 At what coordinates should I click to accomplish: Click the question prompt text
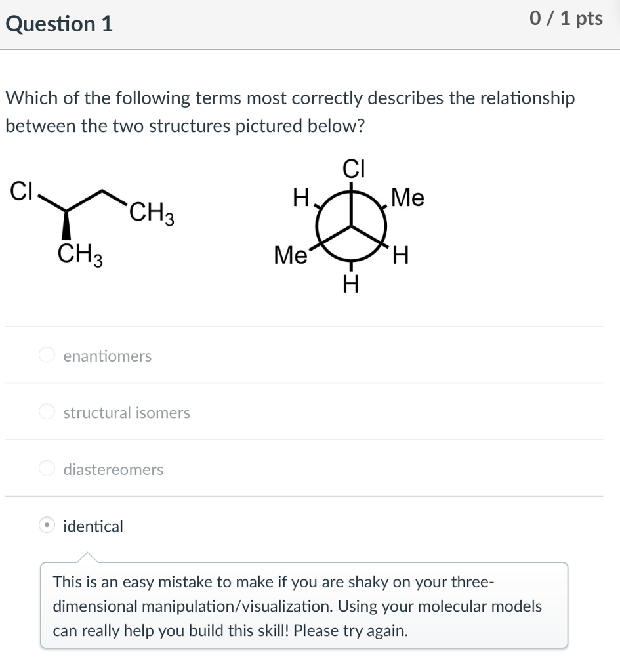290,112
